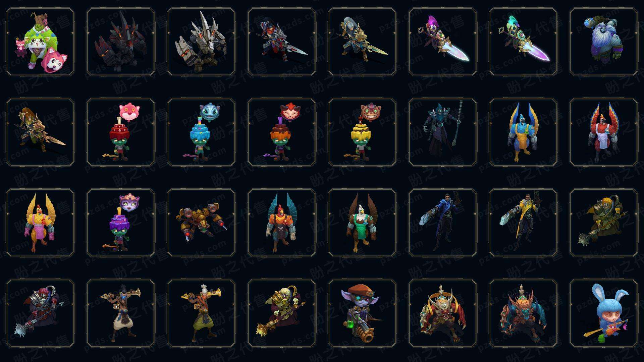The image size is (644, 362).
Task: Choose the red-winged rooster with white apron
Action: click(x=604, y=132)
